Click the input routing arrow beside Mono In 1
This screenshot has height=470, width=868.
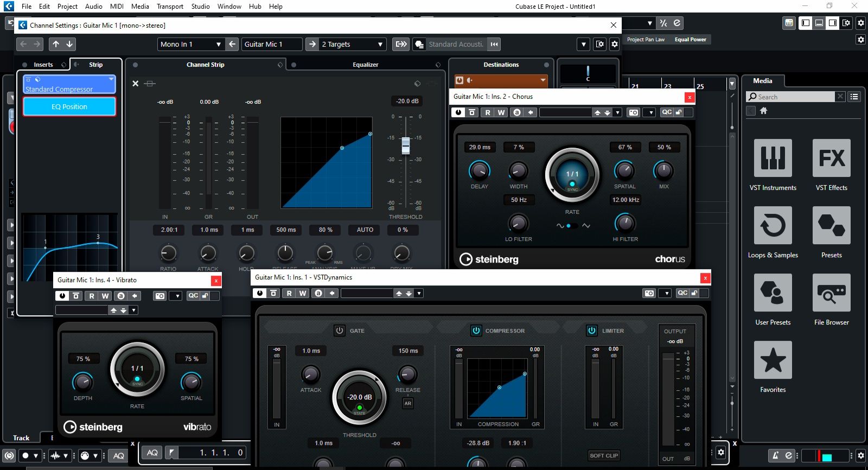(x=232, y=44)
